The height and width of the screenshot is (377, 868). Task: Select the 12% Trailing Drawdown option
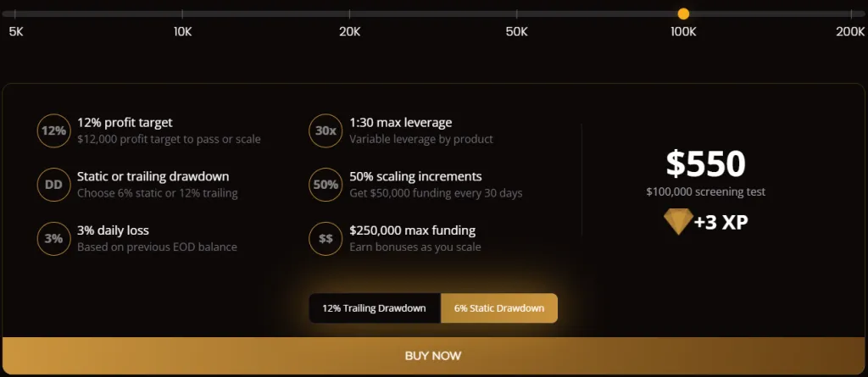tap(375, 308)
